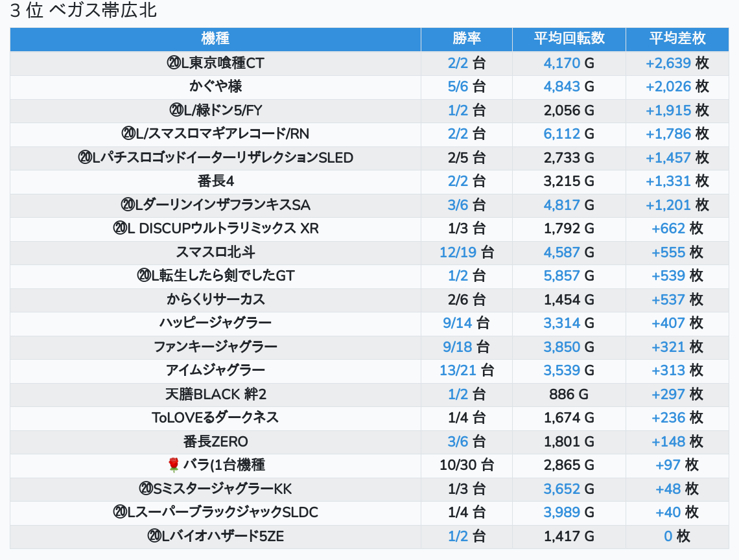Select the からくりサーカス machine name
The width and height of the screenshot is (739, 560).
(215, 299)
